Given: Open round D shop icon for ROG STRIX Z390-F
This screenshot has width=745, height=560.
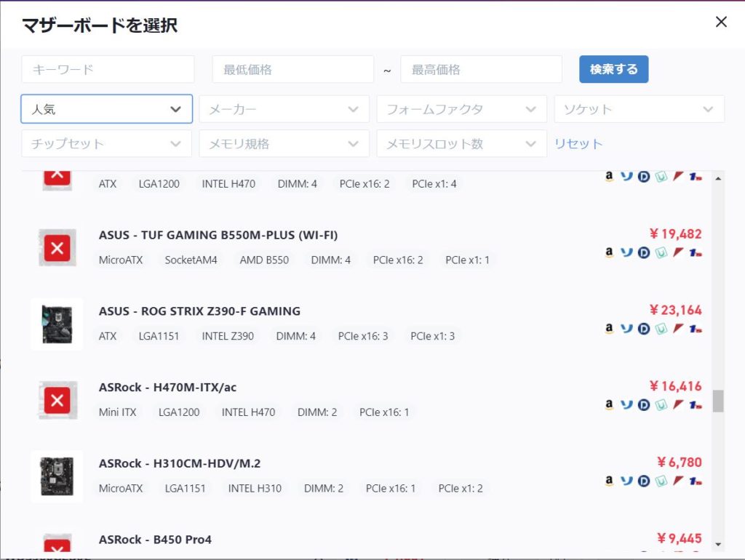Looking at the screenshot, I should pyautogui.click(x=644, y=329).
